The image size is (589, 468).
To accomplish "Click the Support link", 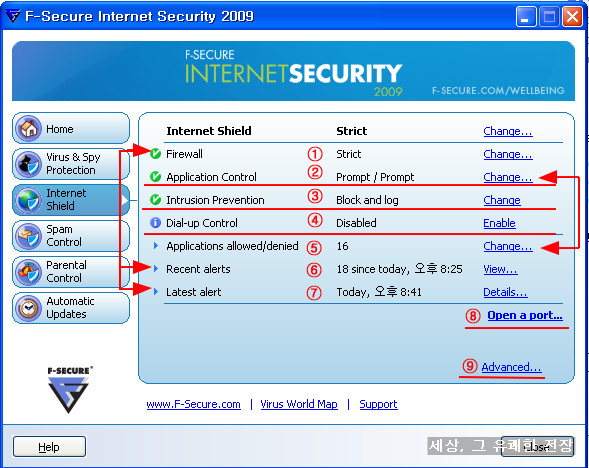I will pyautogui.click(x=378, y=404).
